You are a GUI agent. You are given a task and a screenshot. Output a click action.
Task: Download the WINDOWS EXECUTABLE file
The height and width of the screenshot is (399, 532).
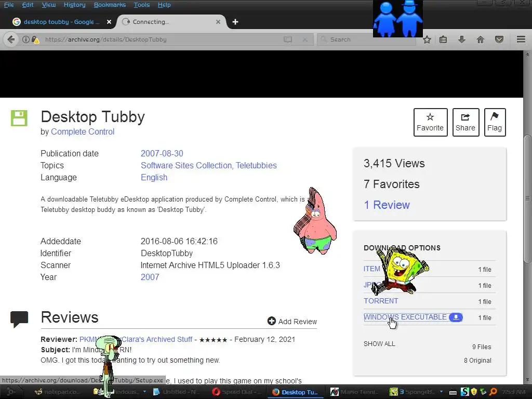[405, 317]
